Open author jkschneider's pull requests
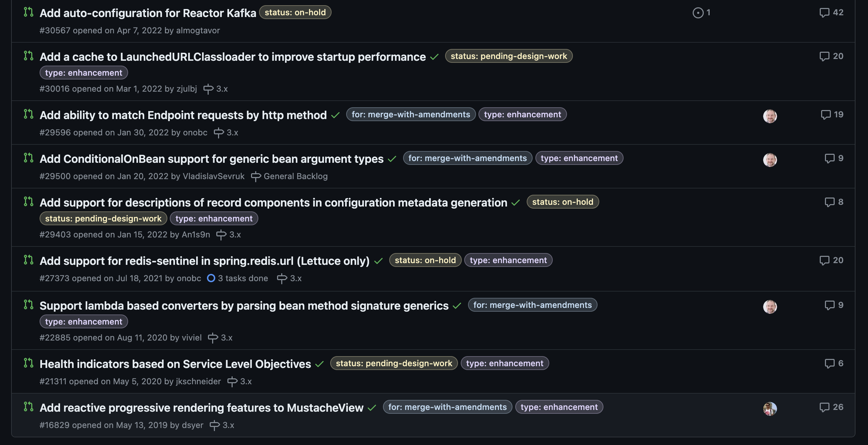The height and width of the screenshot is (445, 868). 198,381
